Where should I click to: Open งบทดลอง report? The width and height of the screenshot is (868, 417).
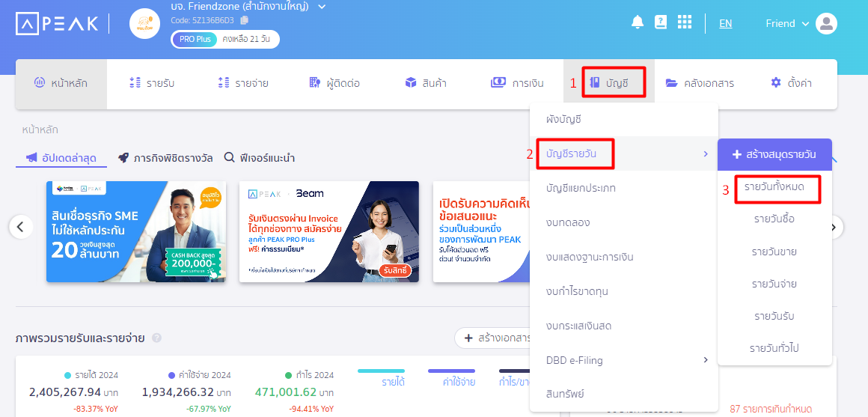624,222
